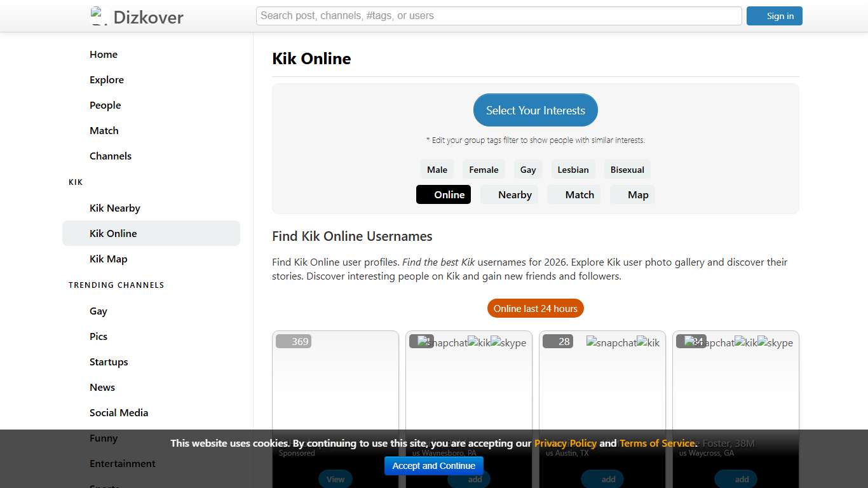Click the search bar at the top

[x=499, y=15]
